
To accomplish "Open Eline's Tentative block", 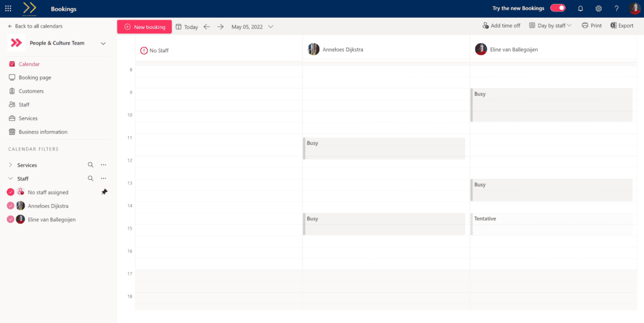I will [x=552, y=224].
